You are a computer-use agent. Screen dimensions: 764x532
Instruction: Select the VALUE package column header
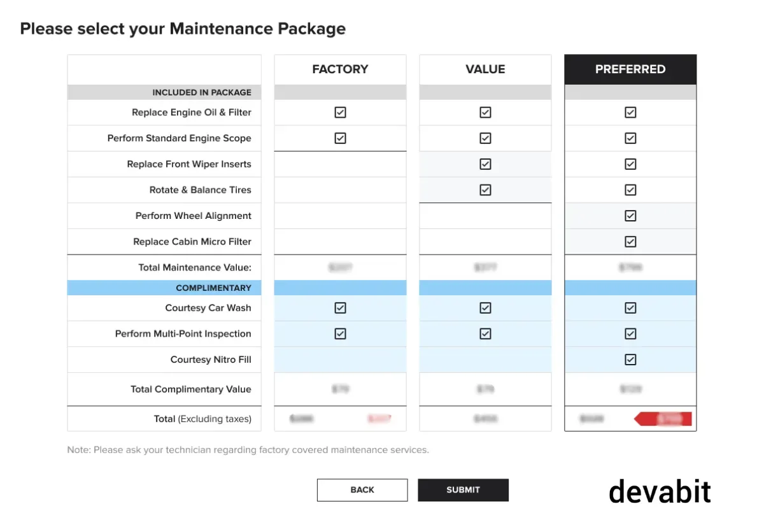485,69
